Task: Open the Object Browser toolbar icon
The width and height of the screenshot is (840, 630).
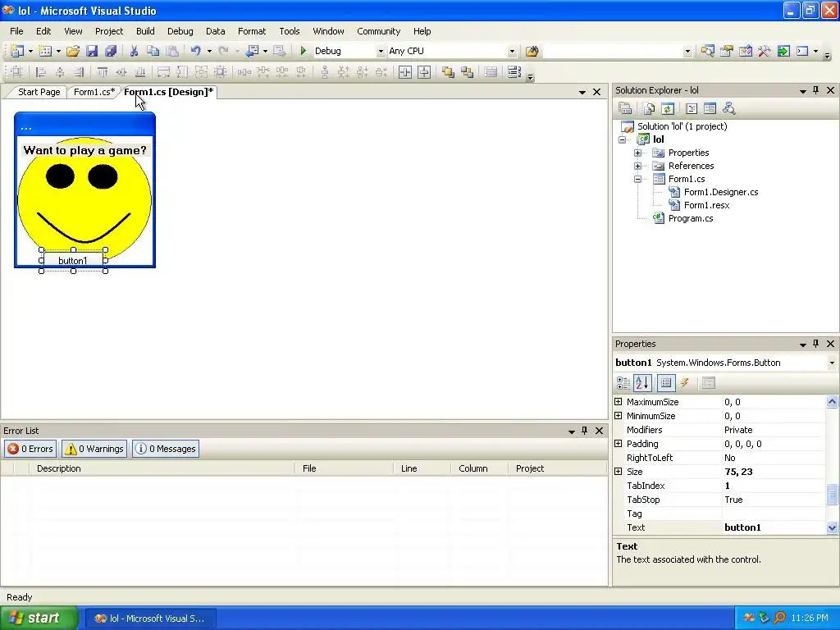Action: (x=745, y=52)
